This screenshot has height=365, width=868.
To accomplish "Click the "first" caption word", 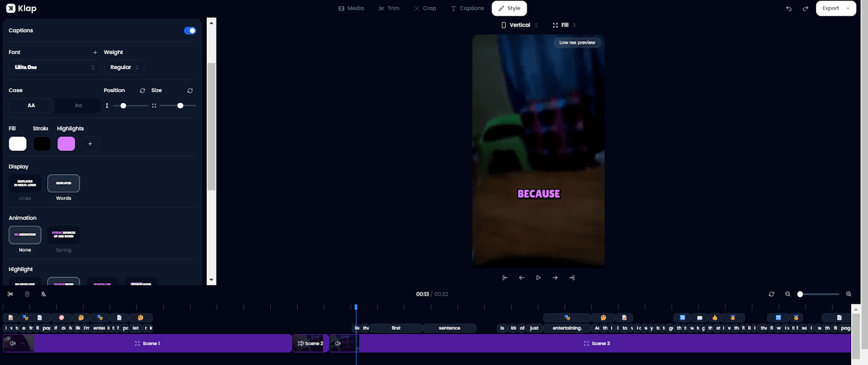I will click(x=396, y=328).
